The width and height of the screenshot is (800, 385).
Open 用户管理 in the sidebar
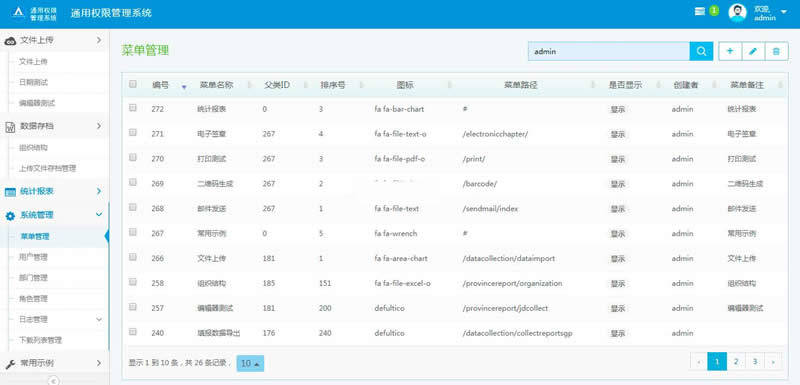pyautogui.click(x=33, y=258)
